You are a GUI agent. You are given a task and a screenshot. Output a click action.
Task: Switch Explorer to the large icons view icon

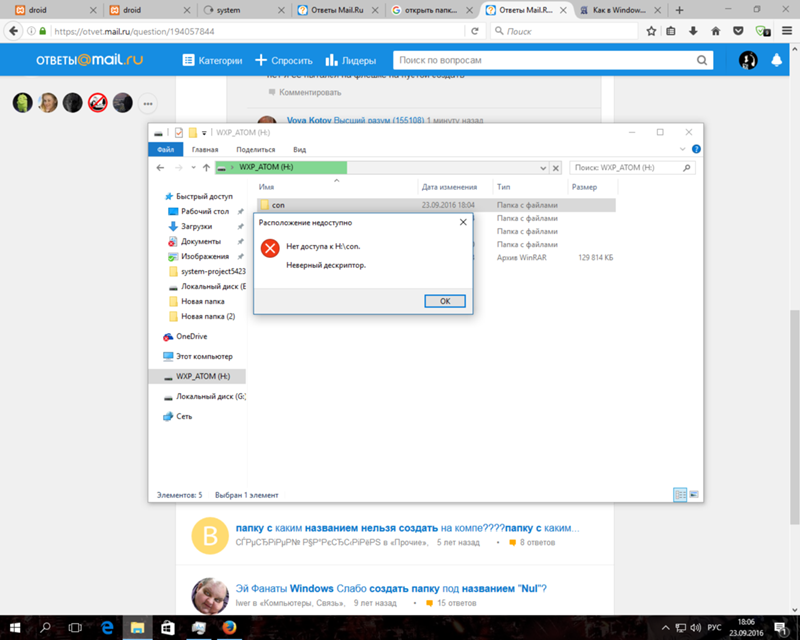tap(694, 495)
